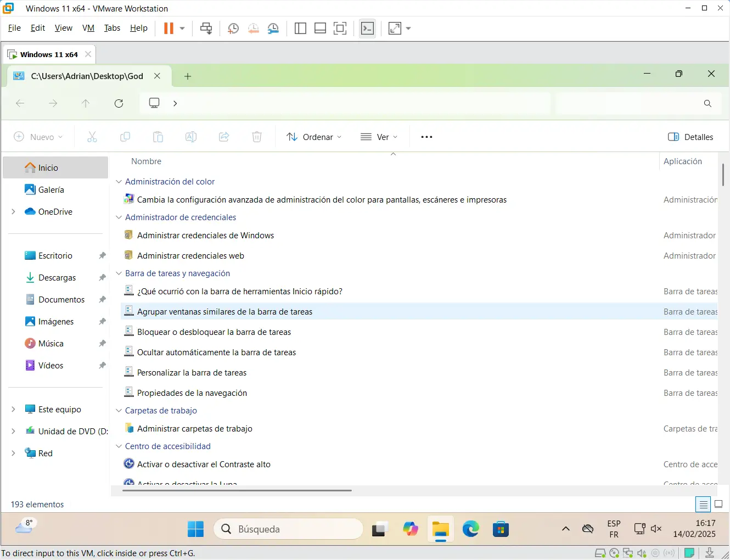Open snapshot manager icon
Viewport: 730px width, 560px height.
[x=273, y=28]
